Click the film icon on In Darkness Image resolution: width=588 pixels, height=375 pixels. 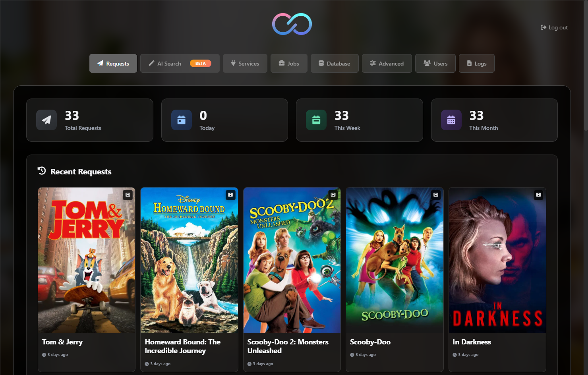[538, 195]
